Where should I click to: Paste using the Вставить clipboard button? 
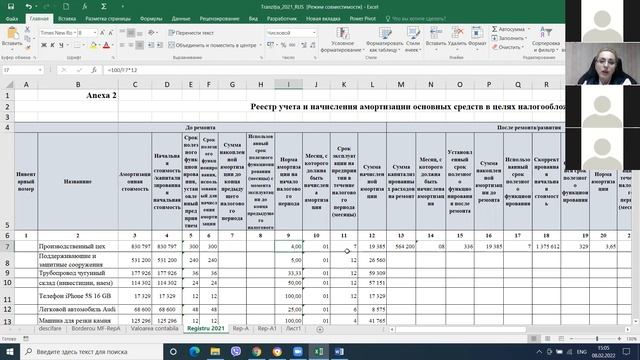12,37
